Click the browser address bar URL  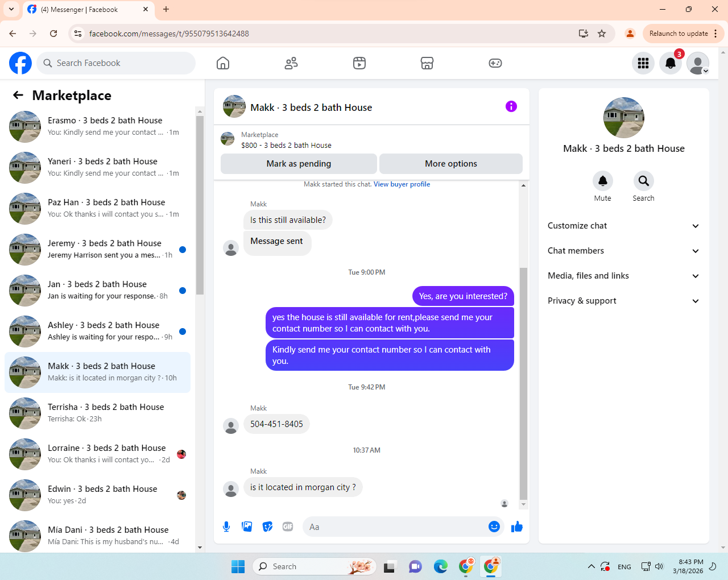point(169,34)
